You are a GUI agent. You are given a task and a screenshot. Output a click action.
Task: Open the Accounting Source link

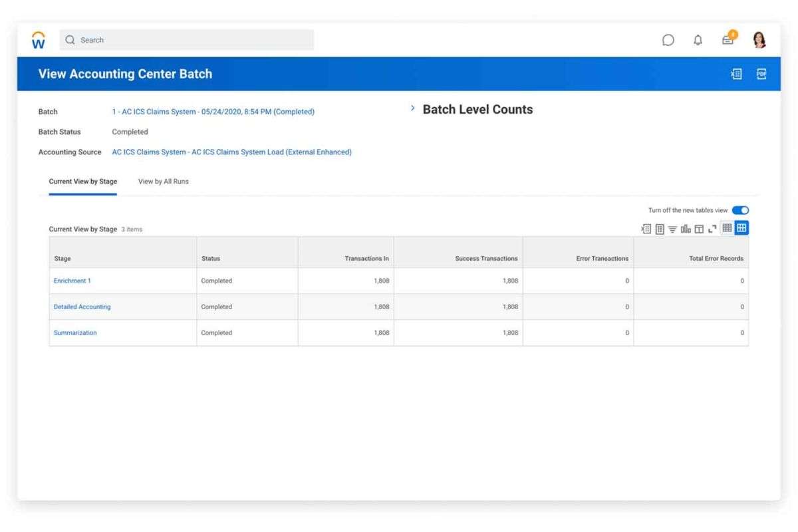[x=231, y=152]
